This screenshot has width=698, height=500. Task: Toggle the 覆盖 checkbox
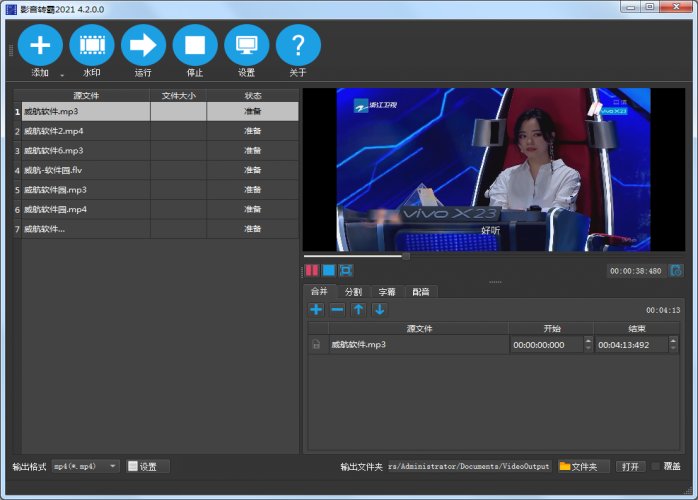(x=656, y=466)
